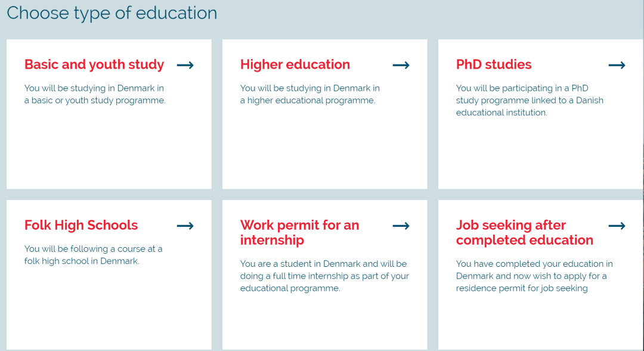Viewport: 644px width, 351px height.
Task: Click the arrow icon beside Folk High Schools
Action: pos(185,226)
